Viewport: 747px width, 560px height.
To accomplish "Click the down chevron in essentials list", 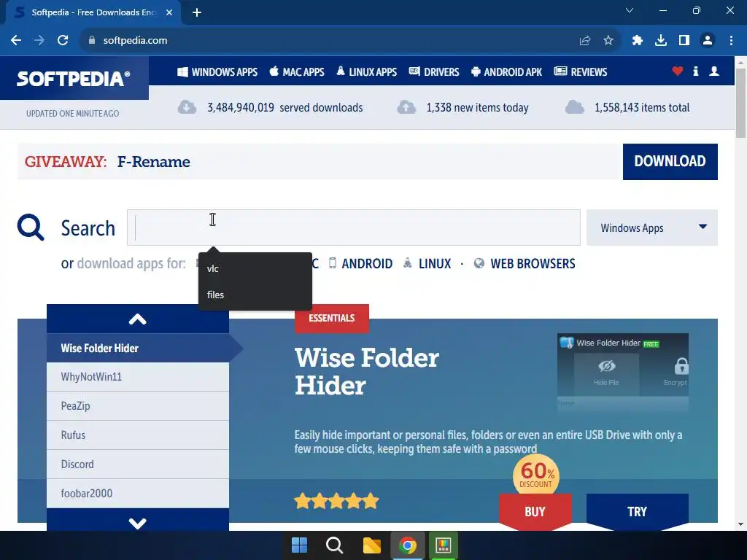I will click(138, 523).
